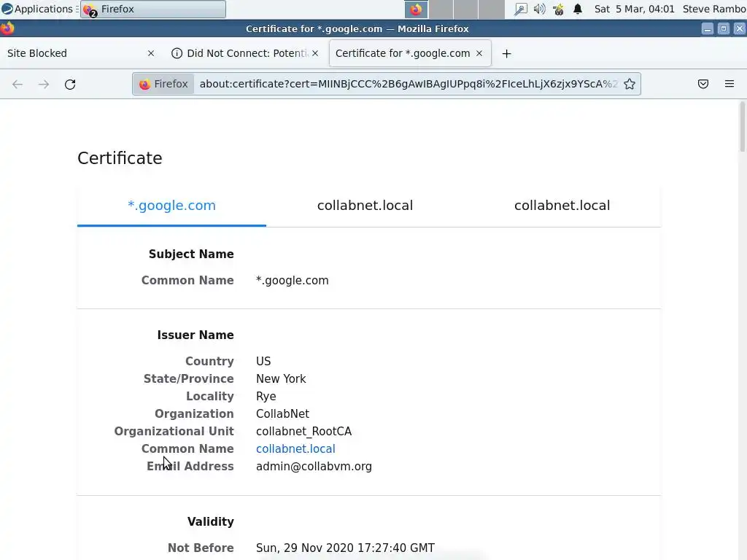Image resolution: width=747 pixels, height=560 pixels.
Task: Close the Did Not Connect tab
Action: (315, 53)
